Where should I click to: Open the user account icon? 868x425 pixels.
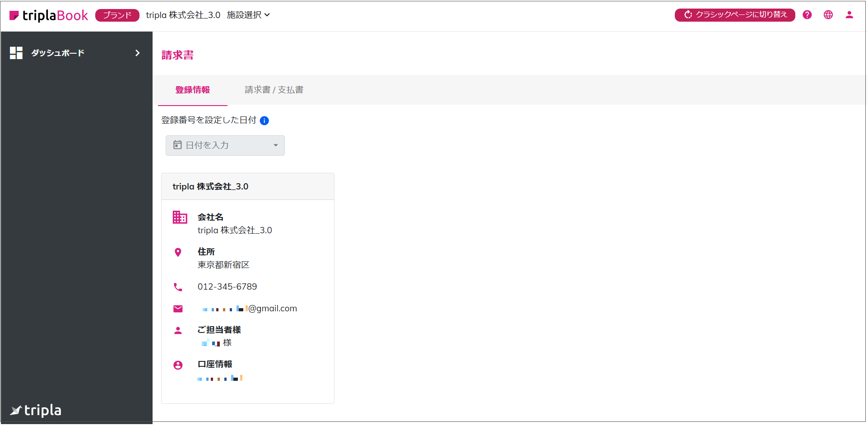point(849,15)
